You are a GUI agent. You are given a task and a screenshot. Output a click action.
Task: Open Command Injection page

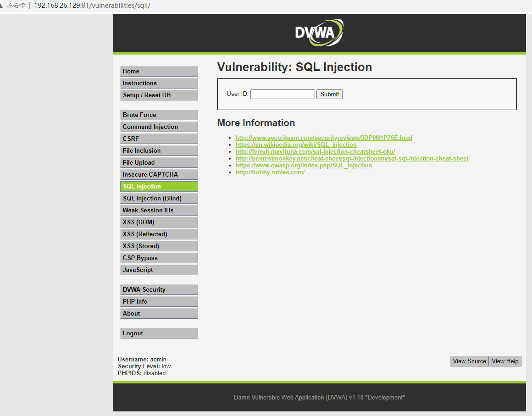click(x=159, y=127)
